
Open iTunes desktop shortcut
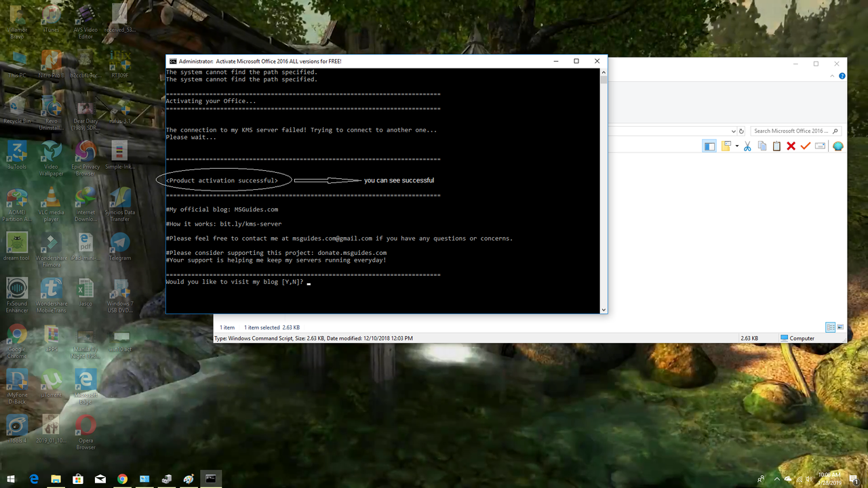click(51, 18)
